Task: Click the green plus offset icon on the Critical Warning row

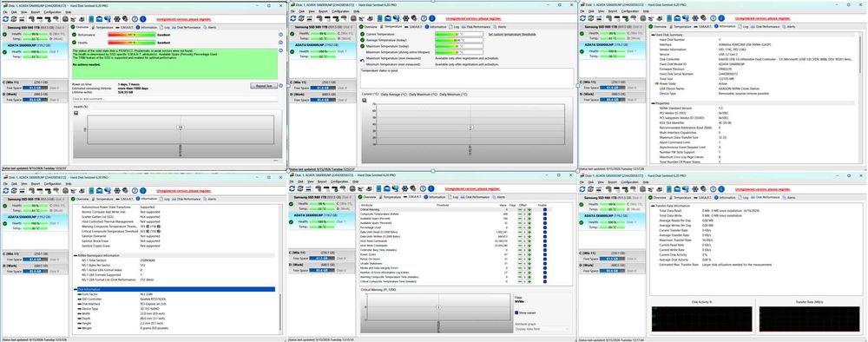Action: 529,210
